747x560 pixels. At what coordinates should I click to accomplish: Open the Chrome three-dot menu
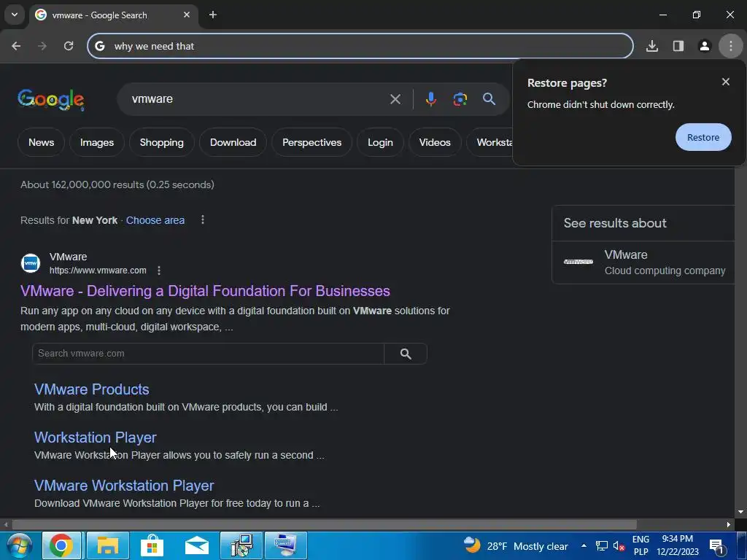pos(731,46)
